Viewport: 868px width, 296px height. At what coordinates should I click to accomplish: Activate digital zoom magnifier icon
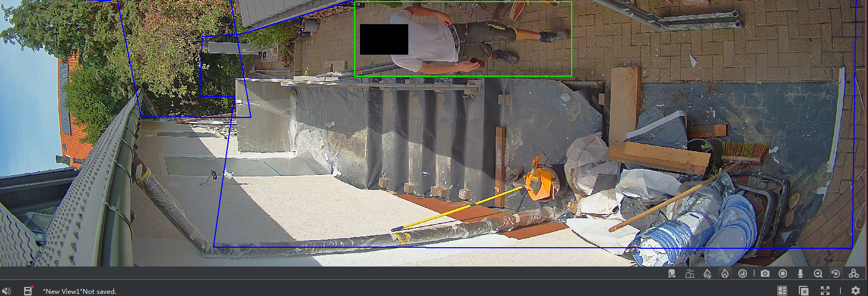[x=818, y=273]
